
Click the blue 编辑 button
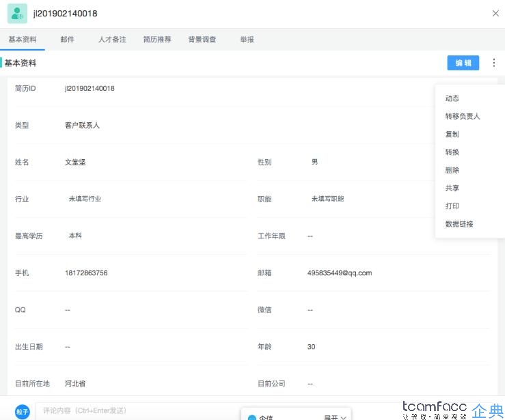point(463,63)
